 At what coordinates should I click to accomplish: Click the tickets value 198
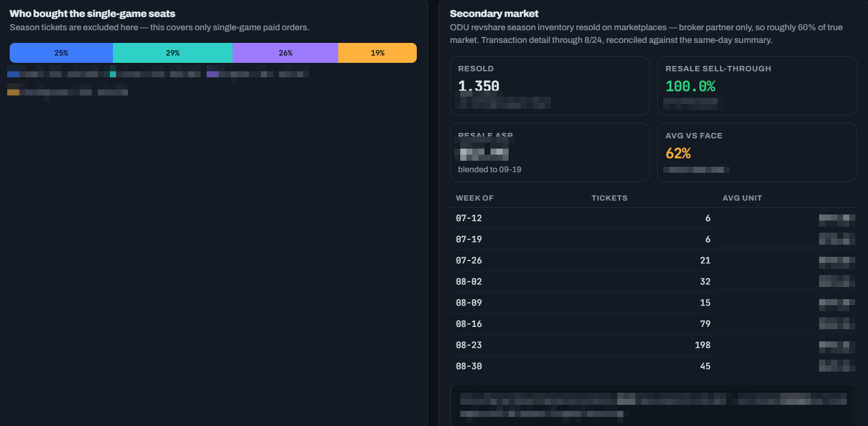702,345
